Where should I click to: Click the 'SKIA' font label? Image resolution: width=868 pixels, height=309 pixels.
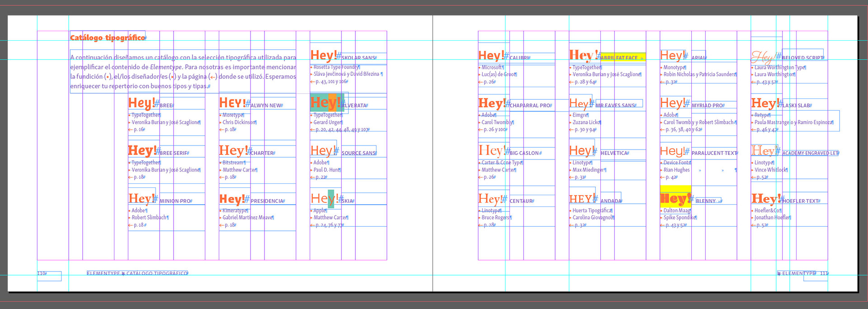pyautogui.click(x=347, y=201)
